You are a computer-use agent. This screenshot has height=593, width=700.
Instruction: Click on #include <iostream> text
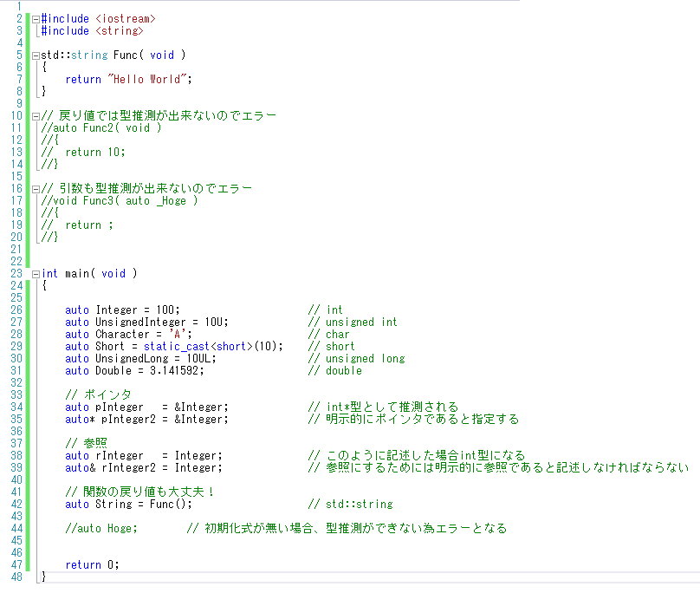tap(98, 19)
